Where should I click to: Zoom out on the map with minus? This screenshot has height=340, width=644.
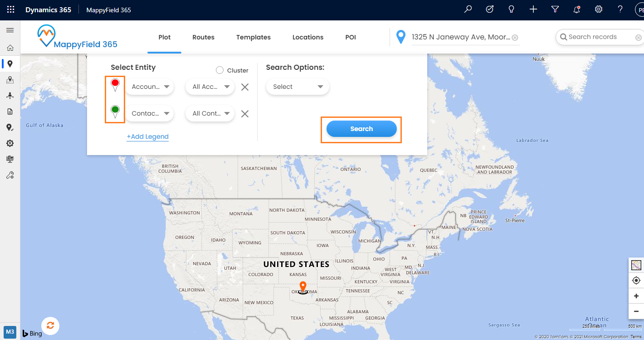pyautogui.click(x=636, y=311)
